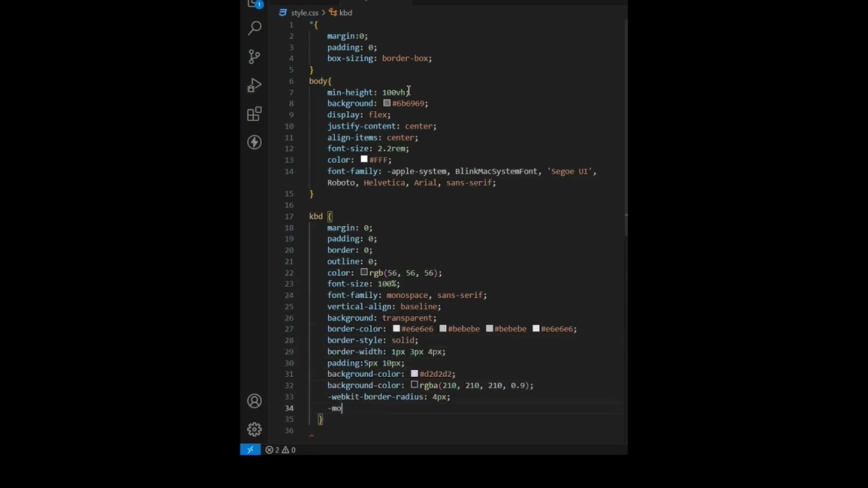Click the 'display: flex;' line

359,115
